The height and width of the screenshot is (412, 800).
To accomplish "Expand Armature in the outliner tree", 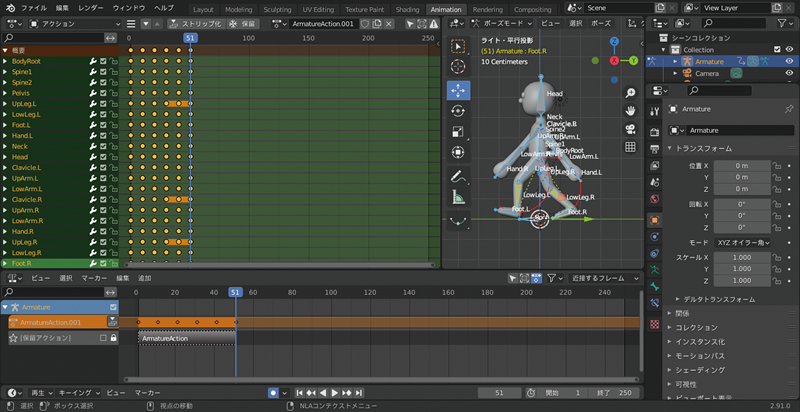I will [676, 62].
